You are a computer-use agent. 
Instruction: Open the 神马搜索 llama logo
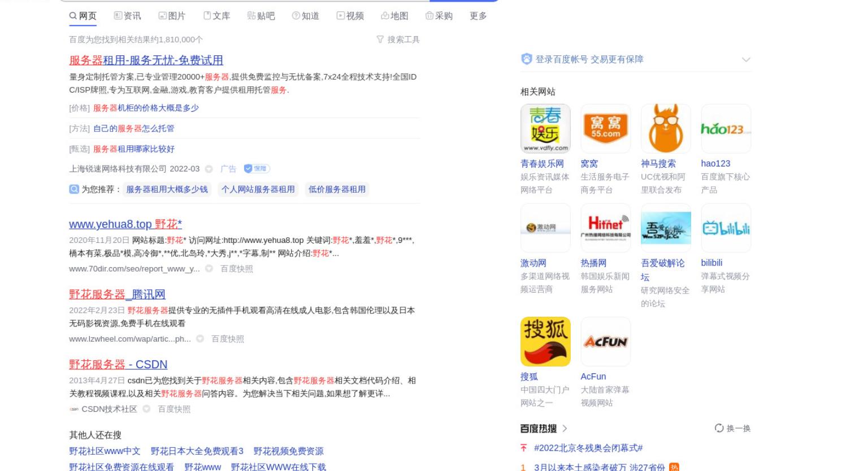coord(666,129)
